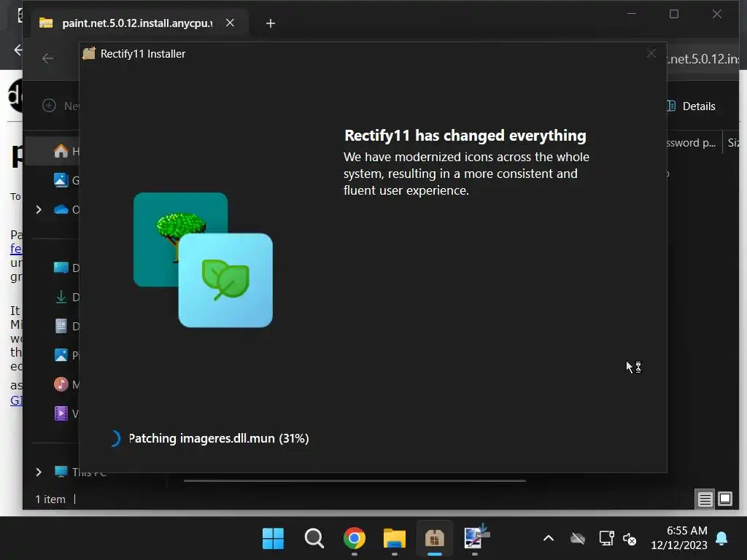Switch Explorer to large thumbnails view
747x560 pixels.
[725, 499]
